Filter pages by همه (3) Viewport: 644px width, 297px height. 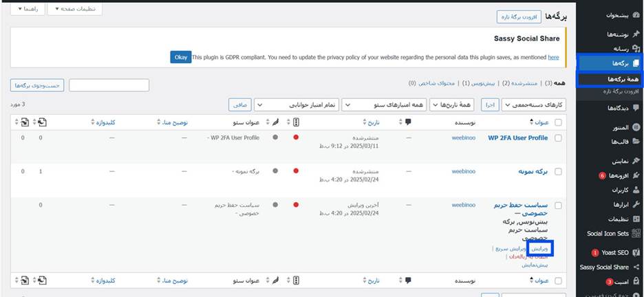pos(557,83)
